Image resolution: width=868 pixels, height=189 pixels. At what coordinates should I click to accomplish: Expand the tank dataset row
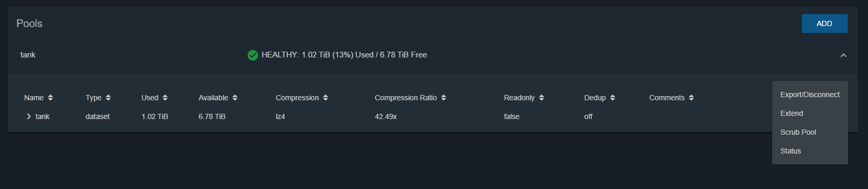pyautogui.click(x=29, y=116)
